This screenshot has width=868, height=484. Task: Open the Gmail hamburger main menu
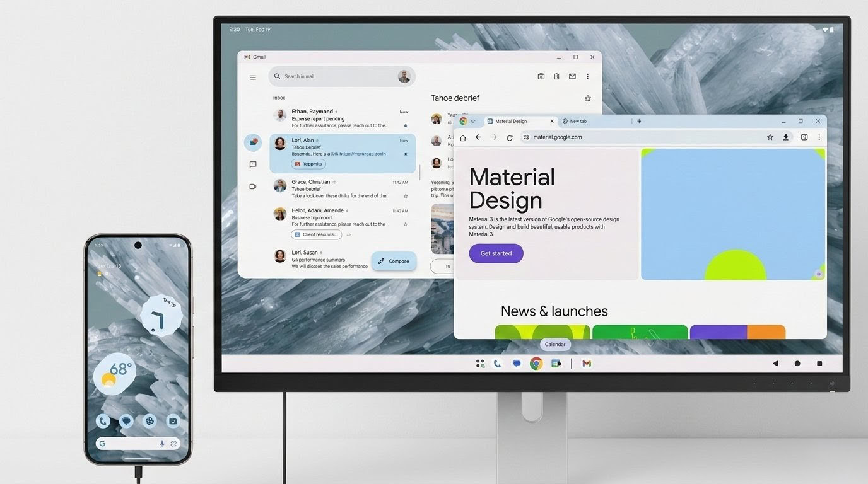pyautogui.click(x=253, y=78)
